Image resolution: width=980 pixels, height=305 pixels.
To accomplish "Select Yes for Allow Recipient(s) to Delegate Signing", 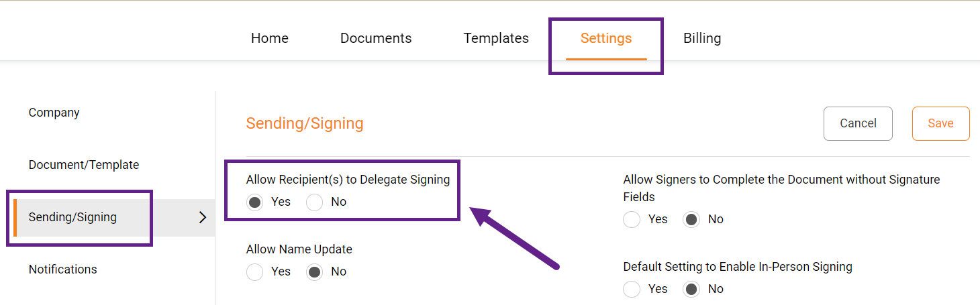I will point(255,202).
